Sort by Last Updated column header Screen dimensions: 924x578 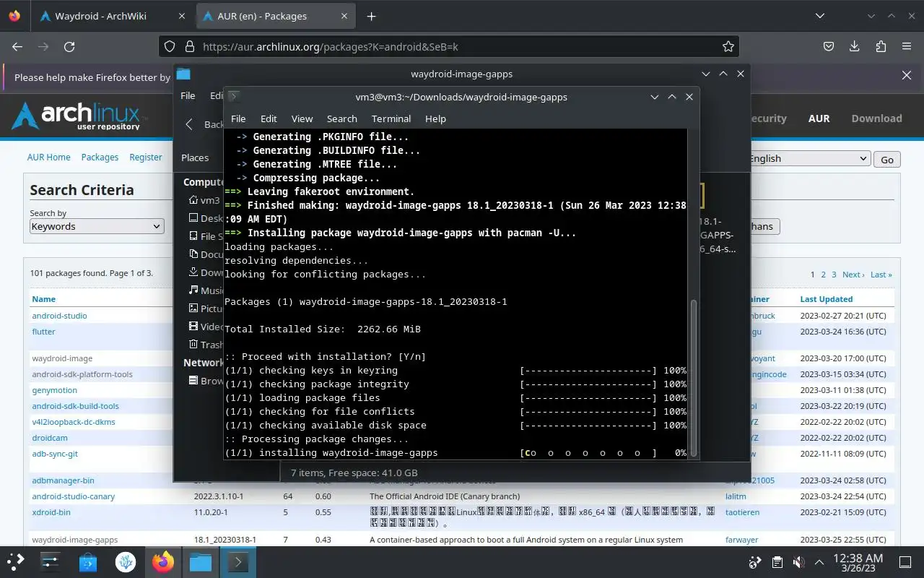(x=827, y=299)
